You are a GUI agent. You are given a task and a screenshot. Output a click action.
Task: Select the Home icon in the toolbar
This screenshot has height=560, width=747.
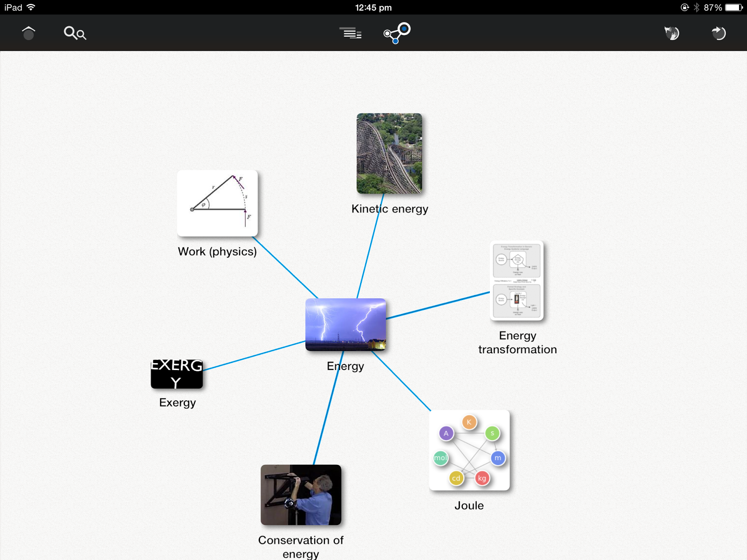28,33
